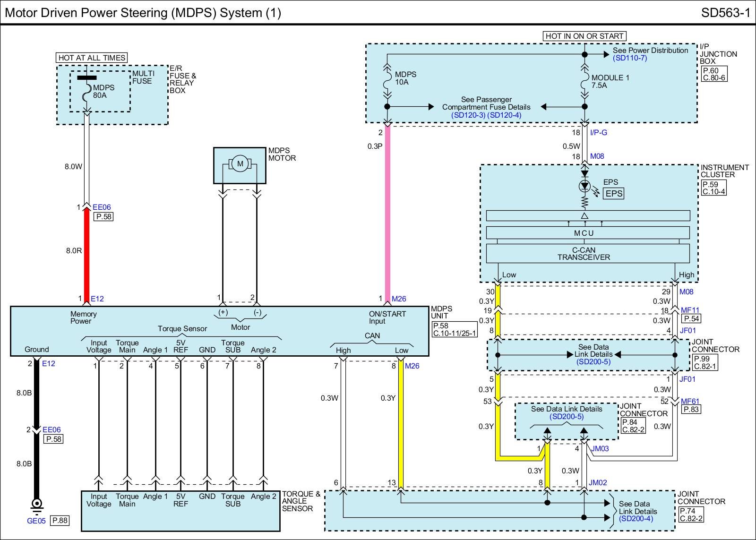
Task: Click the MCU block in instrument cluster
Action: [x=587, y=233]
